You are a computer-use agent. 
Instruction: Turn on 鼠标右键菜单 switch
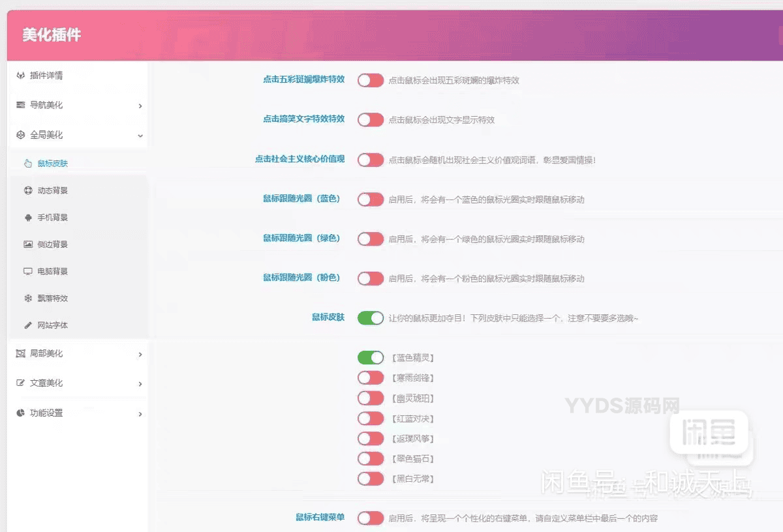(x=371, y=518)
